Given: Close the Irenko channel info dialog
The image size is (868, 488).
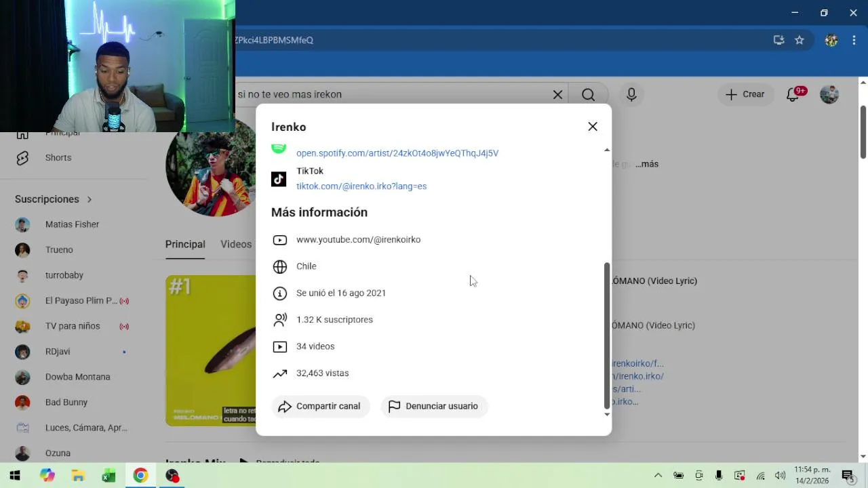Looking at the screenshot, I should point(593,127).
